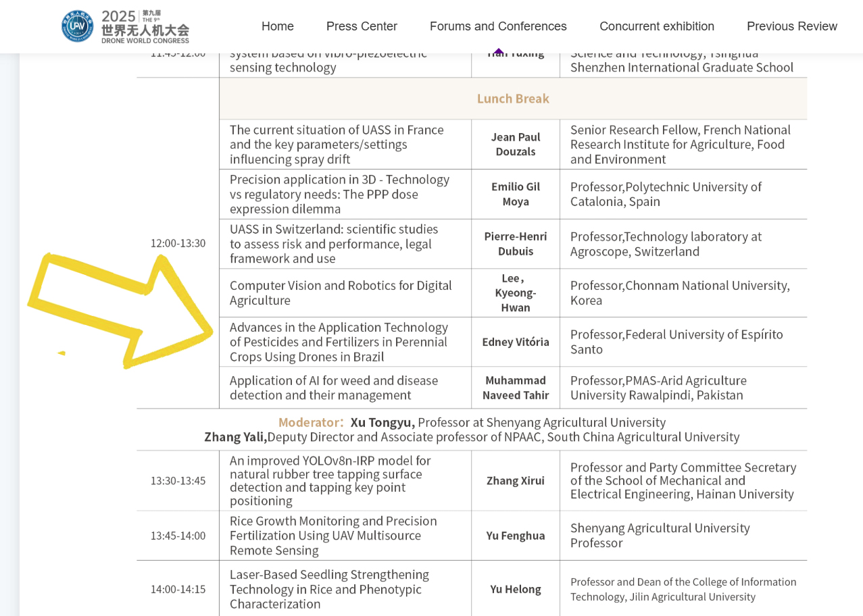Viewport: 863px width, 616px height.
Task: Click the Drone World Congress logo
Action: pyautogui.click(x=125, y=26)
